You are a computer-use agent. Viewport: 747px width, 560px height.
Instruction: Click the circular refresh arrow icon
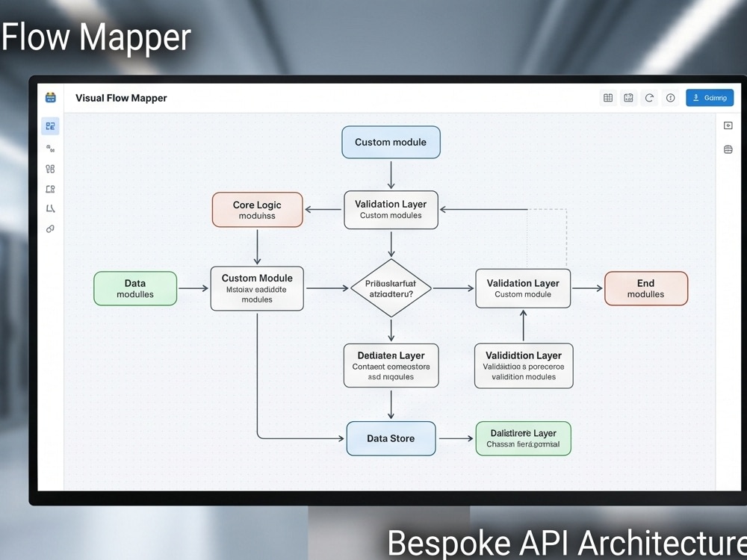coord(649,98)
